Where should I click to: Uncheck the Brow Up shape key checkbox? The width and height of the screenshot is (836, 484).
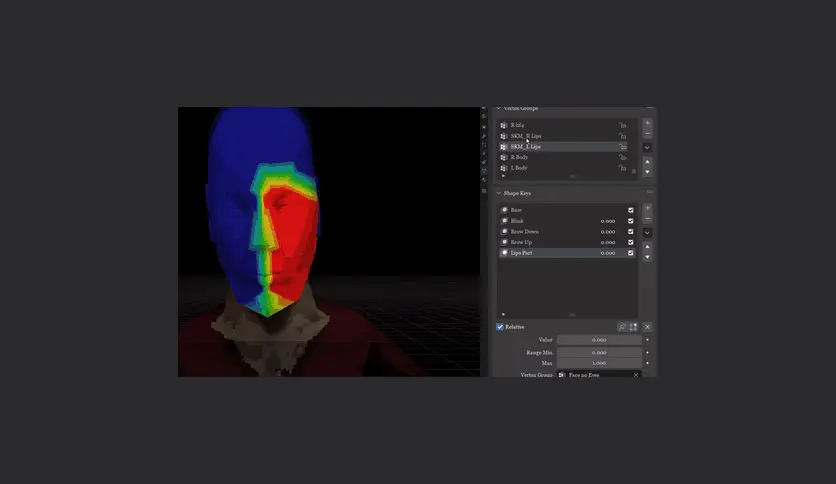point(631,242)
